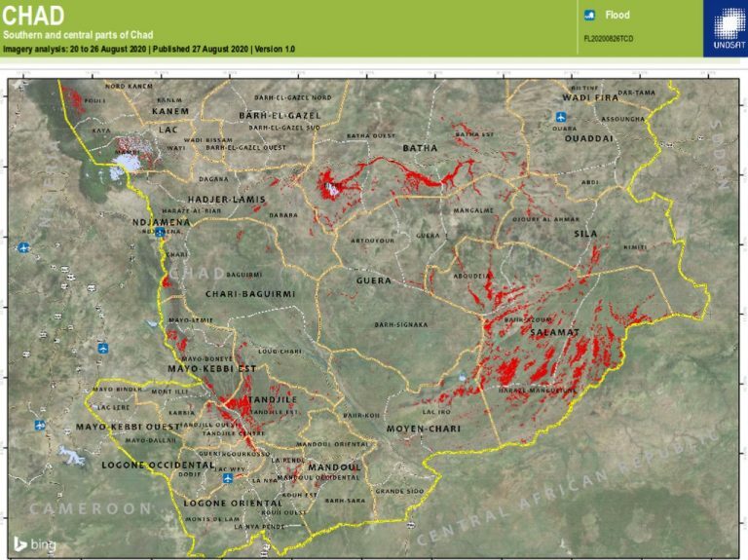
Task: Click the SILA region label
Action: pyautogui.click(x=585, y=234)
